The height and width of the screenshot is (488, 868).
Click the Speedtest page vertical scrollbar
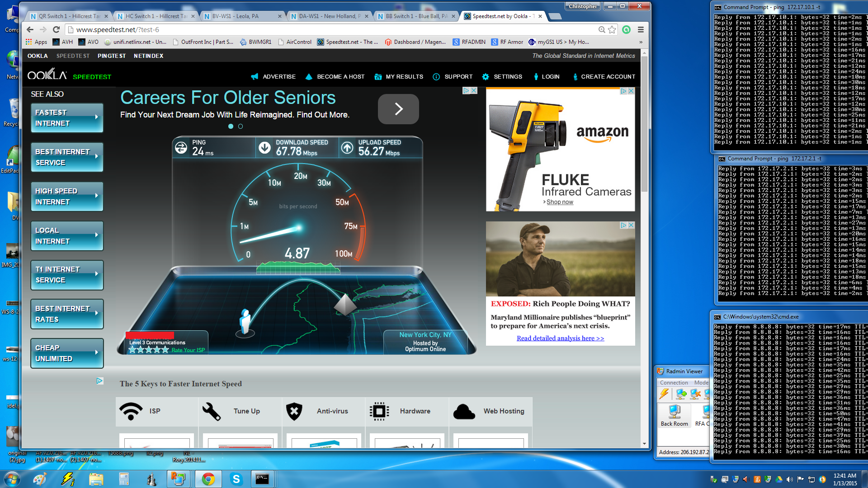coord(644,124)
